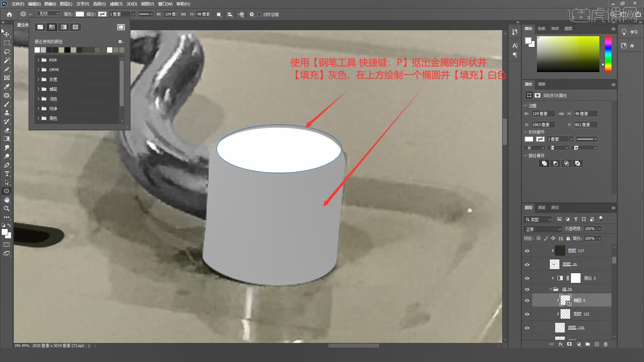Collapse the 组 29 layer group
Viewport: 644px width, 362px height.
coord(551,289)
